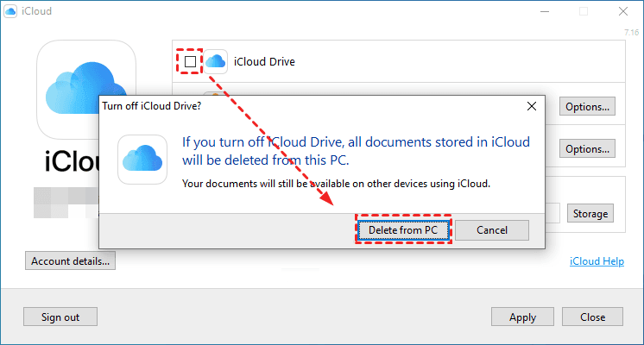Screen dimensions: 644x345
Task: Click the iCloud icon in the title bar
Action: [11, 11]
